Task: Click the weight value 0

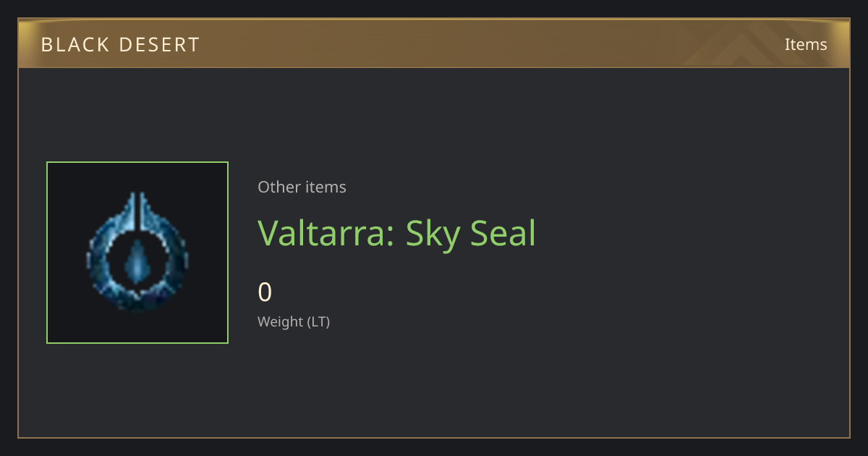Action: pos(265,292)
